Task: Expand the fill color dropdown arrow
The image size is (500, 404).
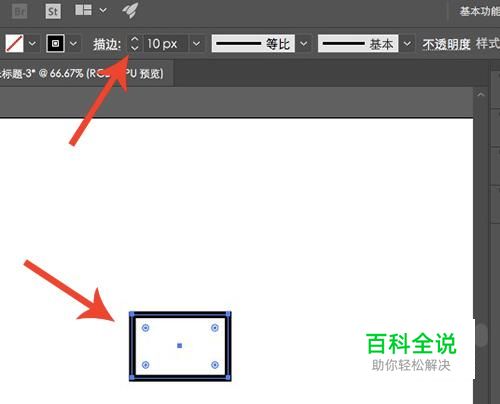Action: [x=32, y=43]
